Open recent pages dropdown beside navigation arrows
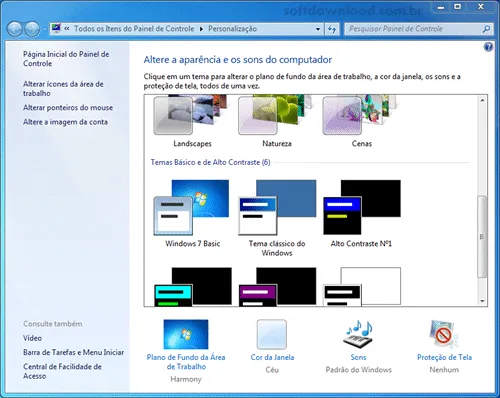Viewport: 500px width, 398px height. coord(44,29)
